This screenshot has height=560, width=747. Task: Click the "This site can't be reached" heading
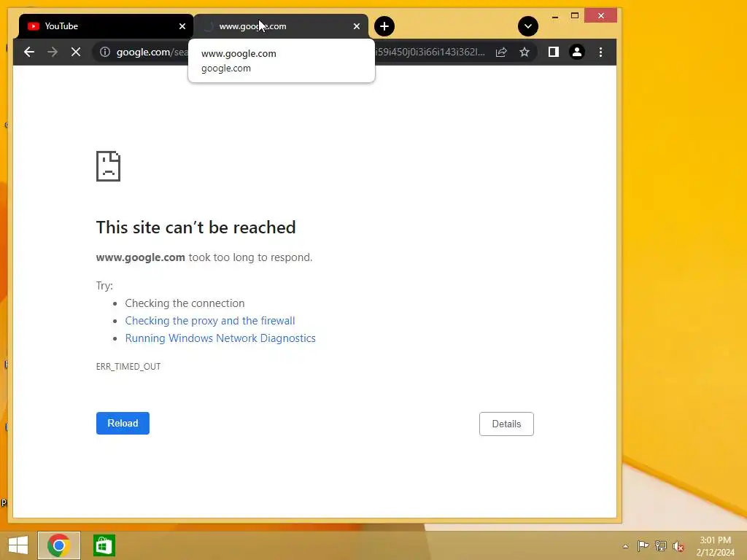point(196,227)
